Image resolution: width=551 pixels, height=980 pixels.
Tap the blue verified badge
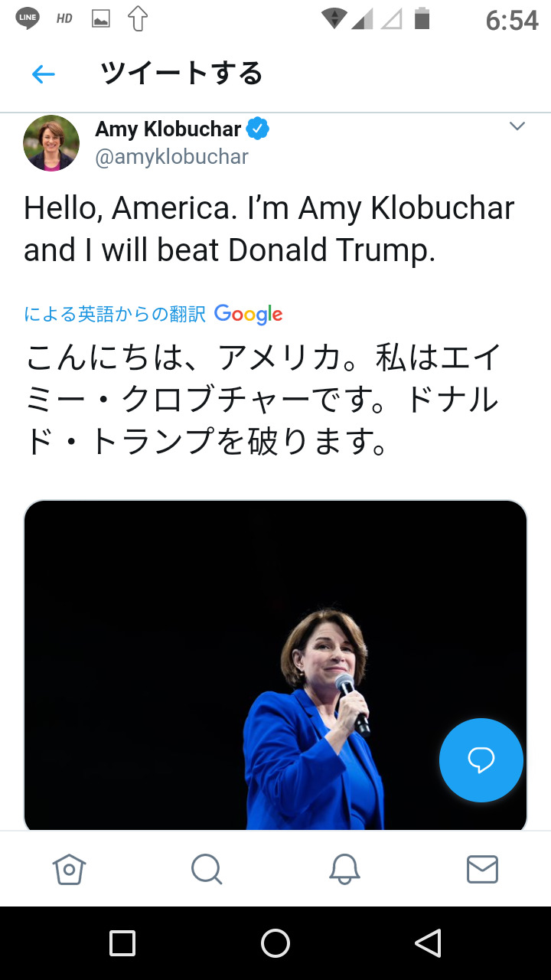click(258, 129)
